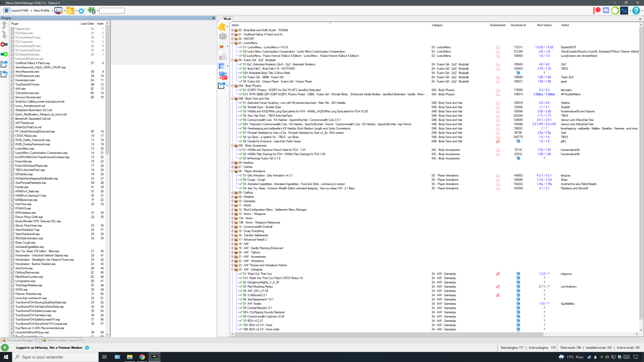
Task: Sort mods by the Category column header
Action: (x=437, y=25)
